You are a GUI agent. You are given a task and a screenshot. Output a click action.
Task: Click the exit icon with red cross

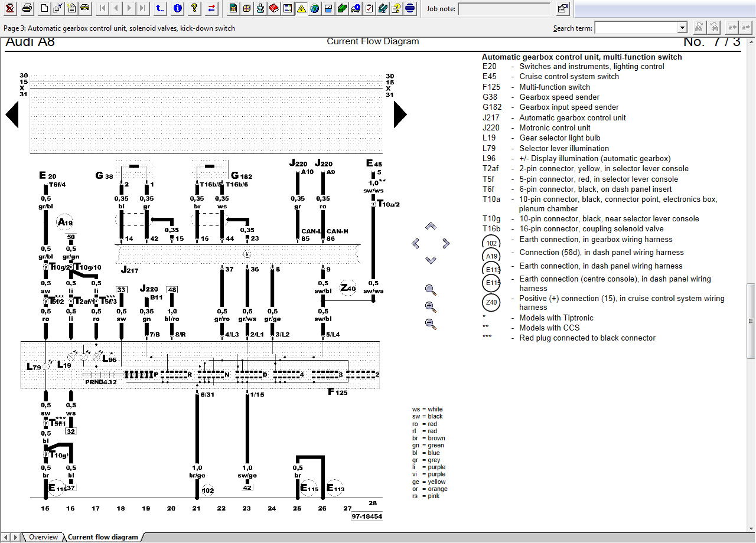pos(10,8)
